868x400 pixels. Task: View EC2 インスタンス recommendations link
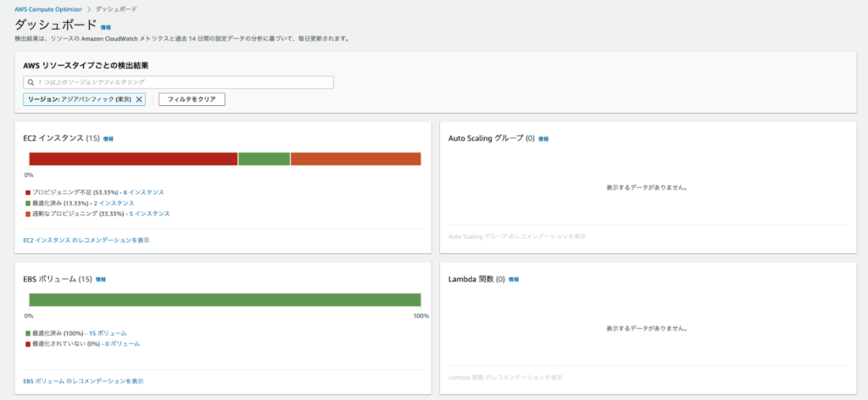coord(86,240)
